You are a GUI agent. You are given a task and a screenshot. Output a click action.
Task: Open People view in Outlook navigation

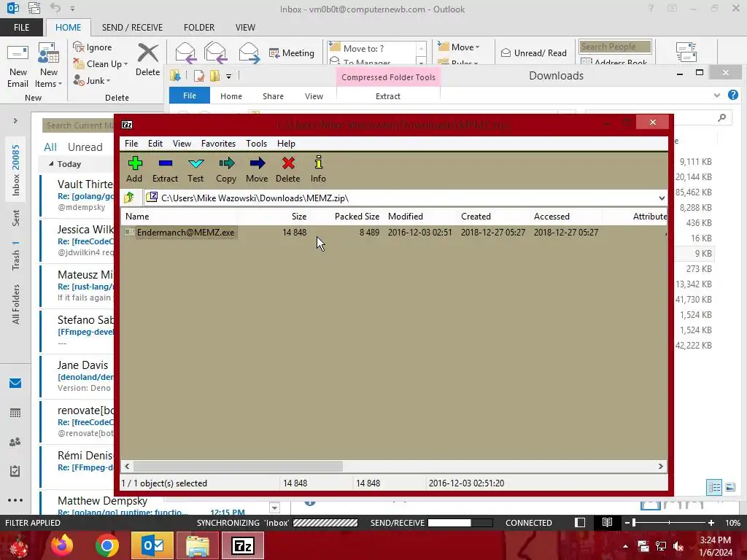point(15,442)
